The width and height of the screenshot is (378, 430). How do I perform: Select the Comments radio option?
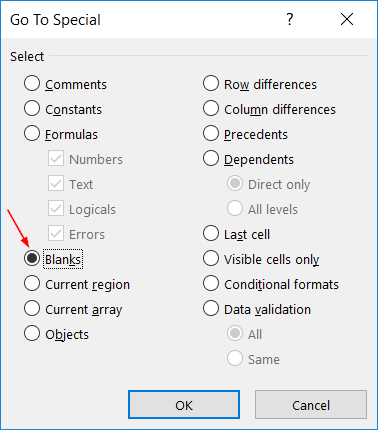(x=32, y=83)
